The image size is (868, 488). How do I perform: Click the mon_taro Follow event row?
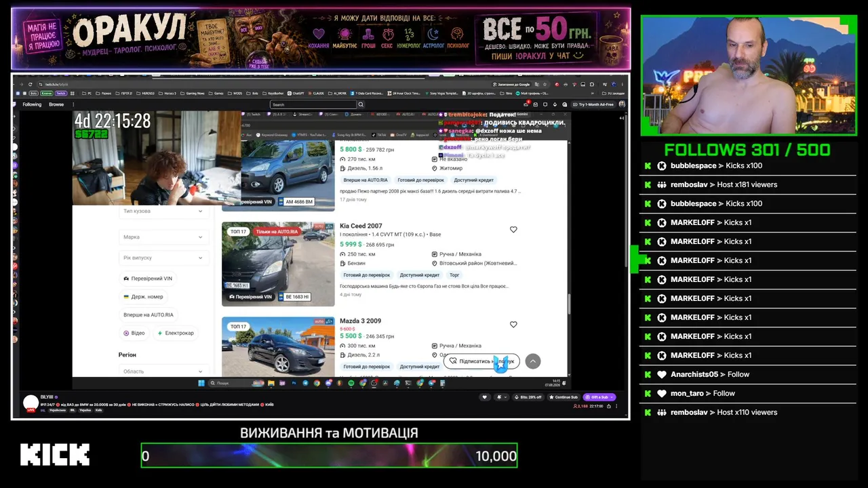(x=747, y=393)
